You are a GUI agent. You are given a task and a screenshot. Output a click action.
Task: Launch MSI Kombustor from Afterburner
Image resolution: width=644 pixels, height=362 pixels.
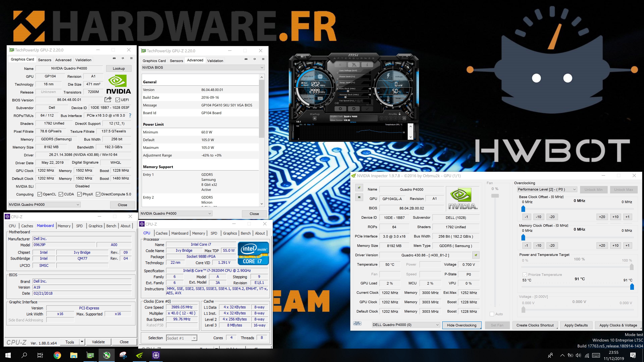click(x=354, y=65)
